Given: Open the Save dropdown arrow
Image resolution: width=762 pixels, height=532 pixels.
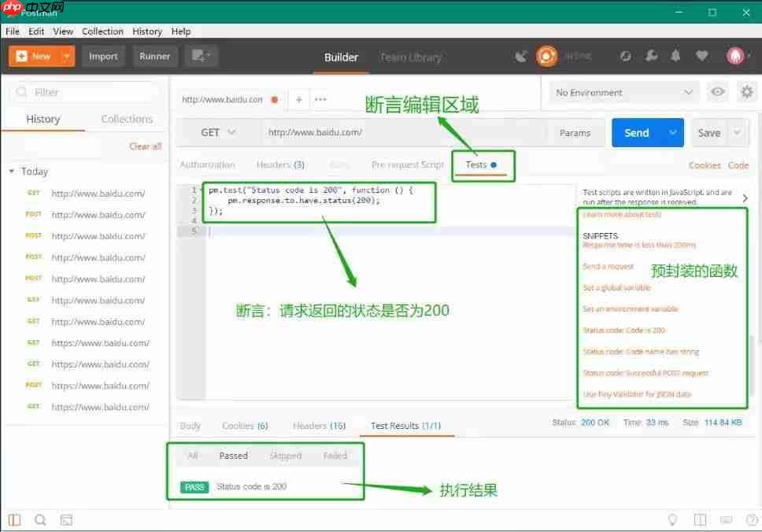Looking at the screenshot, I should point(738,133).
